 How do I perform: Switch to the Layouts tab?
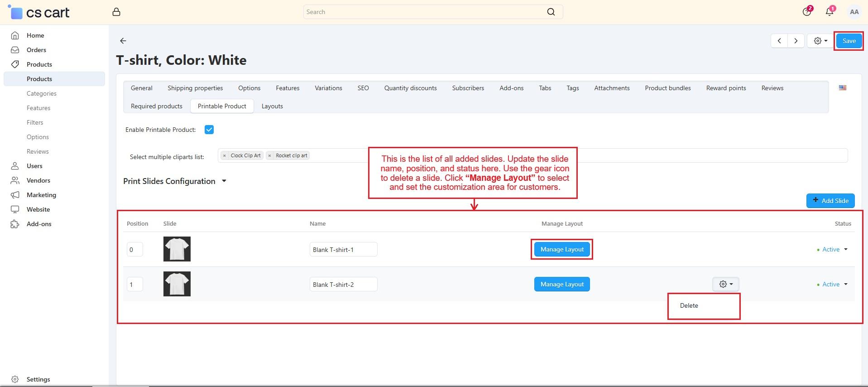click(272, 106)
